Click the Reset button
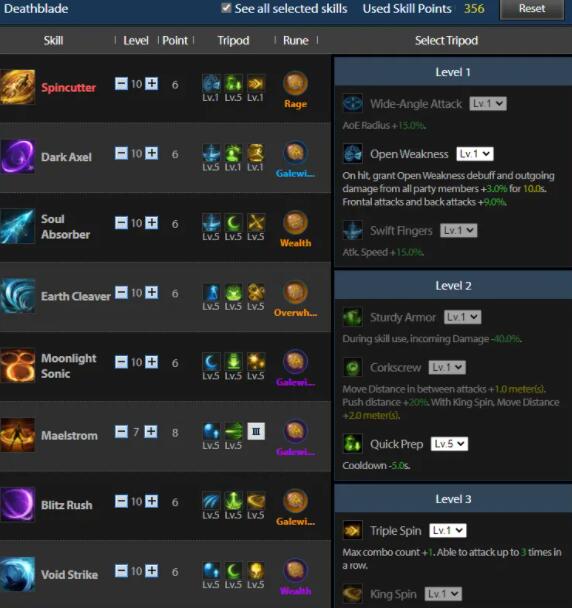Screen dimensions: 572x608 (x=532, y=9)
